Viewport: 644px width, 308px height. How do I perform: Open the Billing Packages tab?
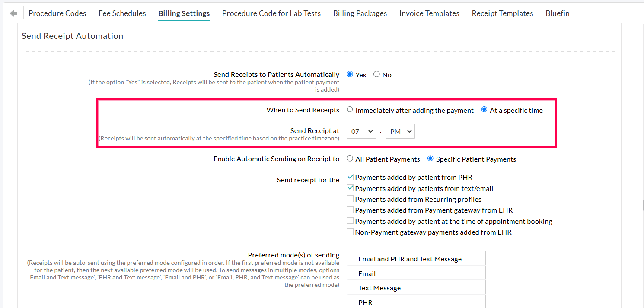(360, 13)
